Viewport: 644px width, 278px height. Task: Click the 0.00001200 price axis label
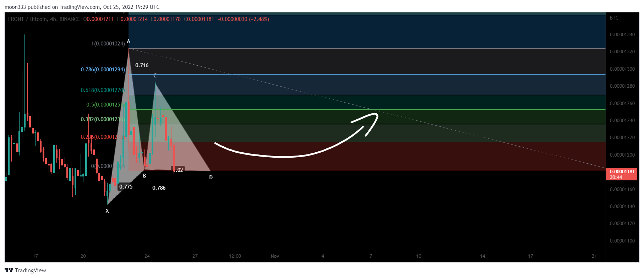pos(622,155)
